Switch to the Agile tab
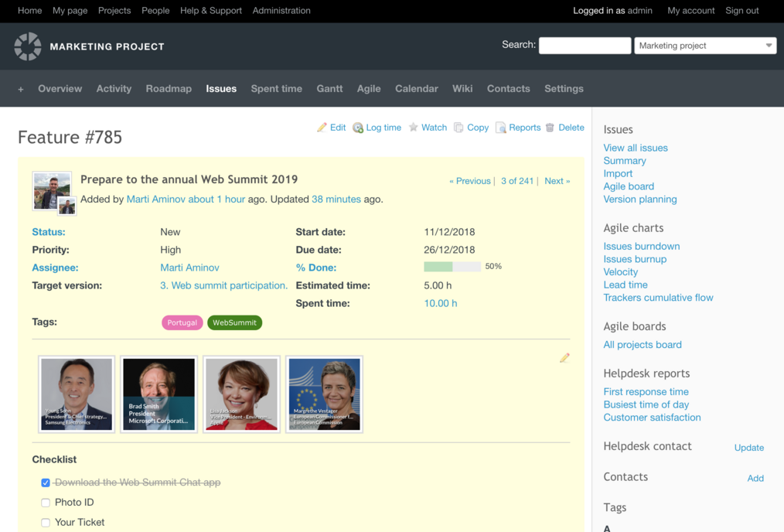This screenshot has height=532, width=784. click(x=369, y=89)
